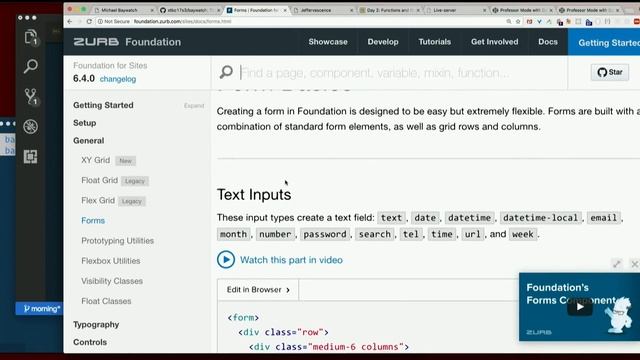Image resolution: width=640 pixels, height=360 pixels.
Task: Open Controls in the docs sidebar
Action: point(90,342)
